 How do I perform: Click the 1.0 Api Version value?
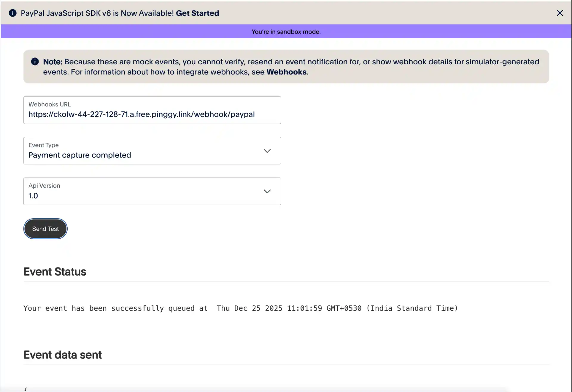coord(33,196)
